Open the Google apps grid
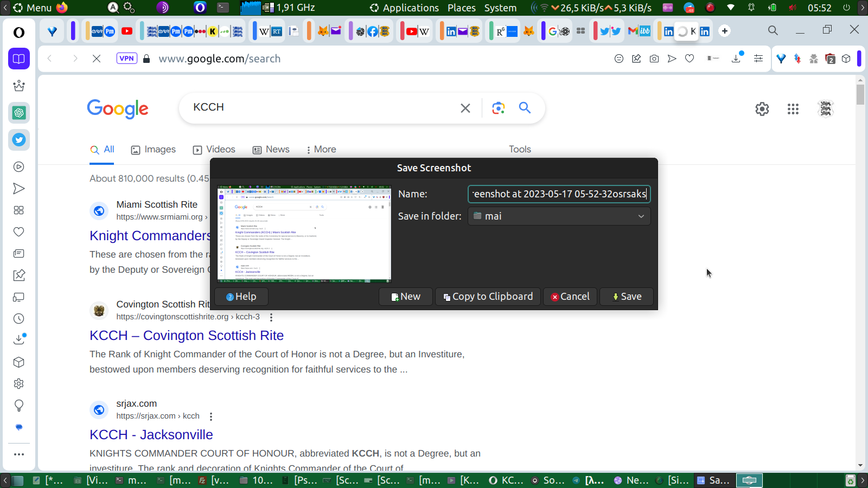The image size is (868, 488). (793, 109)
